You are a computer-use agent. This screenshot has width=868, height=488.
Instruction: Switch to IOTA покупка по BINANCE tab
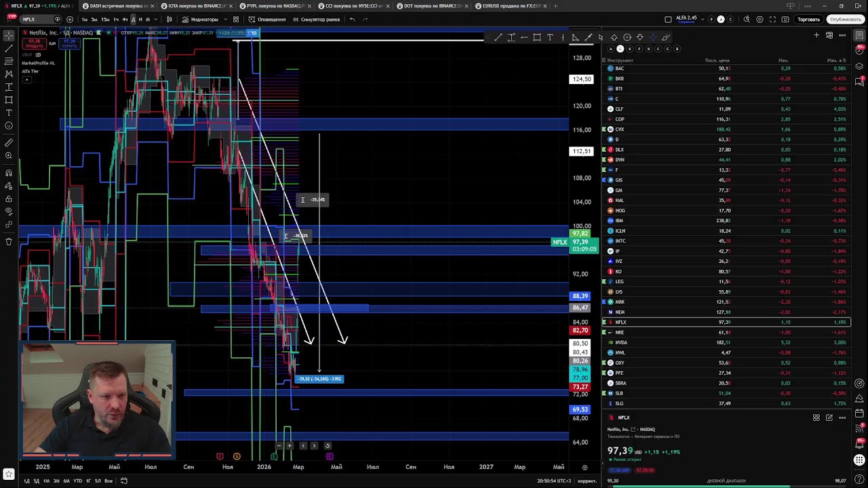[197, 6]
